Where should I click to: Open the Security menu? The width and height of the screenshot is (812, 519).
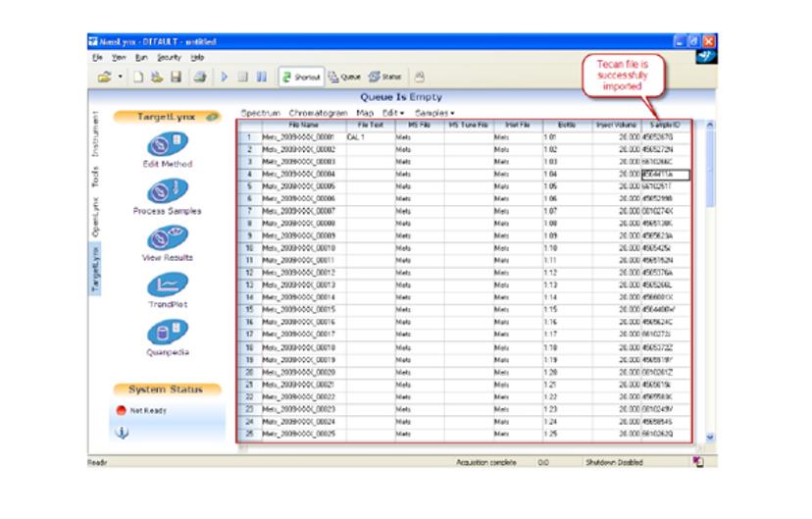tap(169, 58)
